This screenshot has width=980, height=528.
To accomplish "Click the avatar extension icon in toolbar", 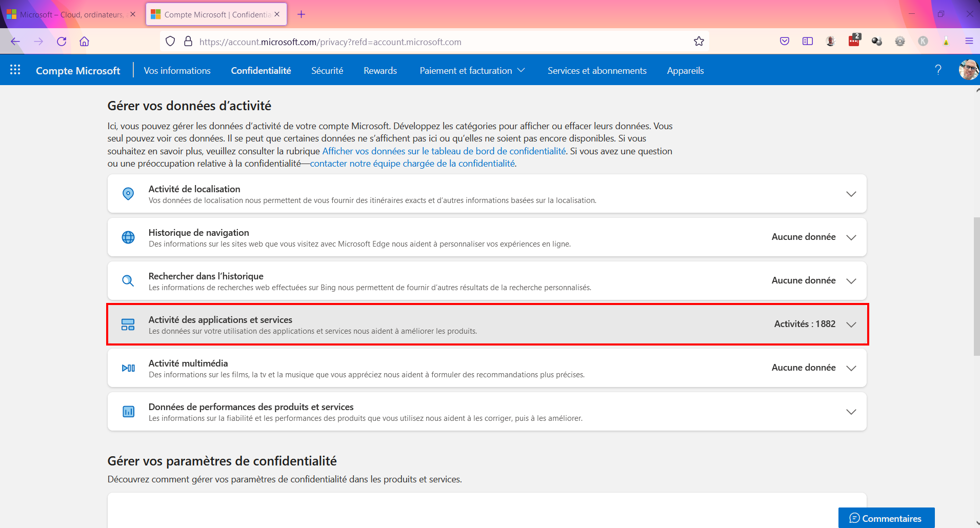I will tap(831, 42).
